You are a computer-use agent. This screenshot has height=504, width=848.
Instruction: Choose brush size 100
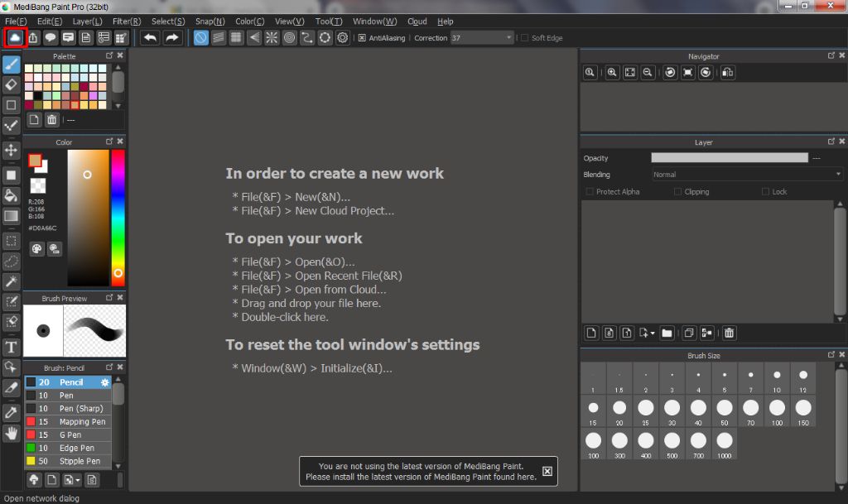pyautogui.click(x=777, y=410)
